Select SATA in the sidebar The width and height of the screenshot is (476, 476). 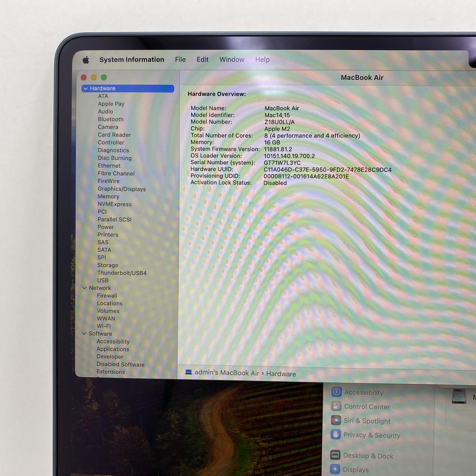104,250
